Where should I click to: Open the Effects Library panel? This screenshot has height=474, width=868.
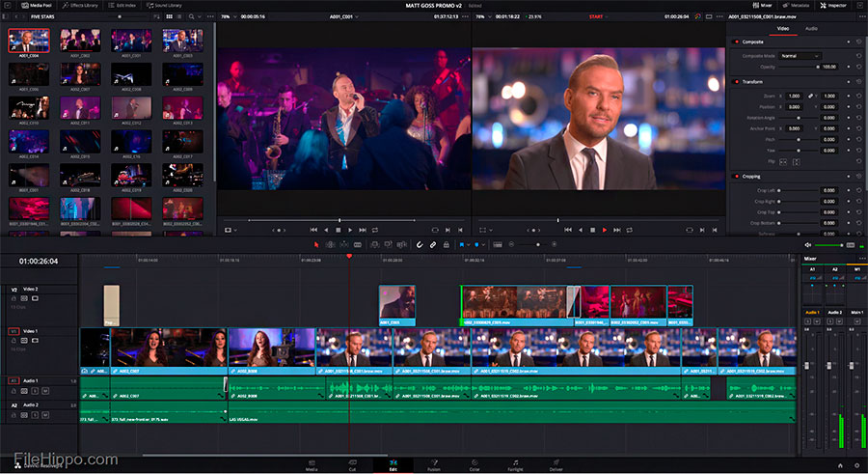(80, 5)
